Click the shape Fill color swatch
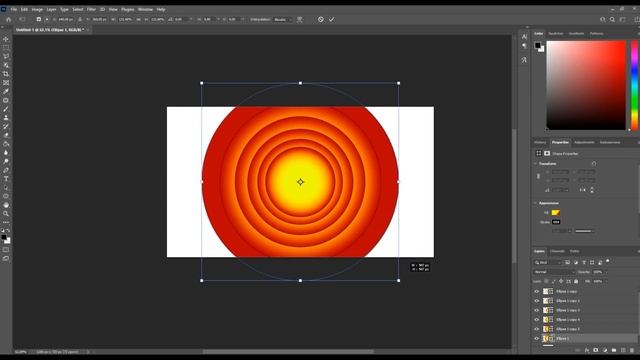Viewport: 640px width, 360px height. coord(556,213)
